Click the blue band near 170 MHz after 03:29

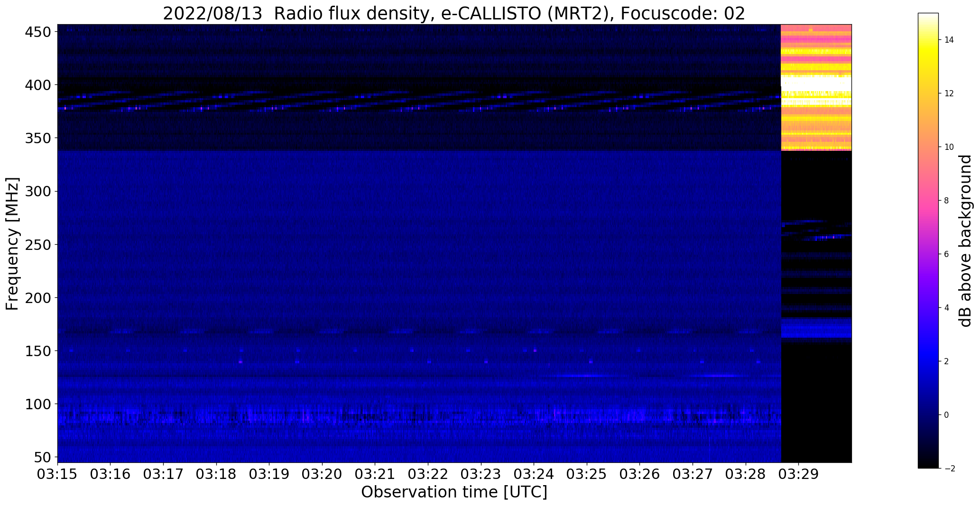coord(816,328)
